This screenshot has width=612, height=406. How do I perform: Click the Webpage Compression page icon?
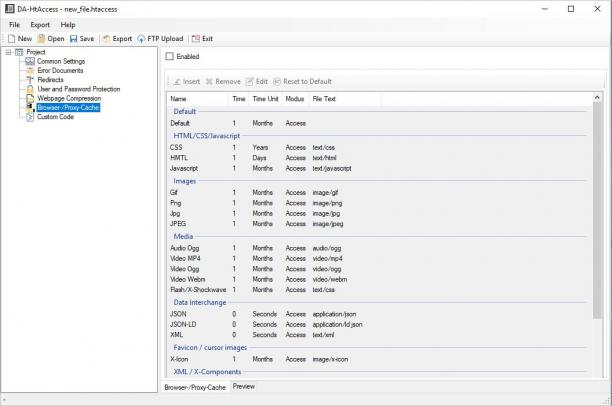click(x=30, y=98)
